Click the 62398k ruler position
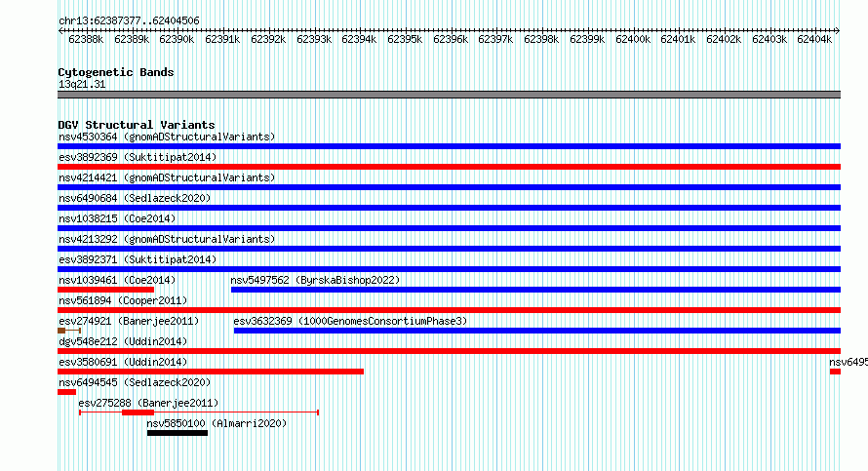Image resolution: width=868 pixels, height=471 pixels. tap(541, 39)
